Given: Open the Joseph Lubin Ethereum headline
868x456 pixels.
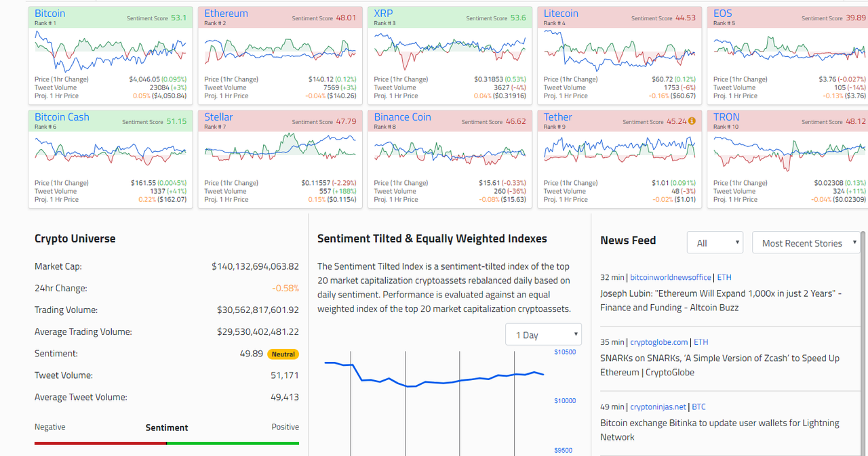Looking at the screenshot, I should click(721, 300).
